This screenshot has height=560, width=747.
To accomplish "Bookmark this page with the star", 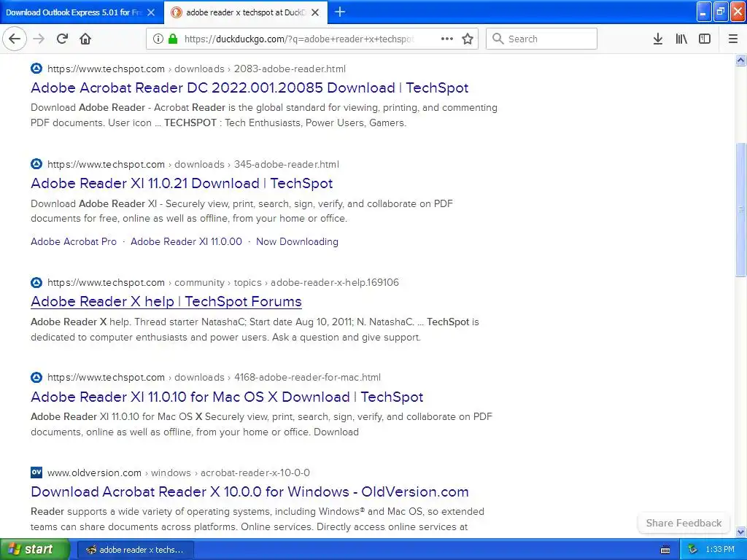I will [x=468, y=39].
